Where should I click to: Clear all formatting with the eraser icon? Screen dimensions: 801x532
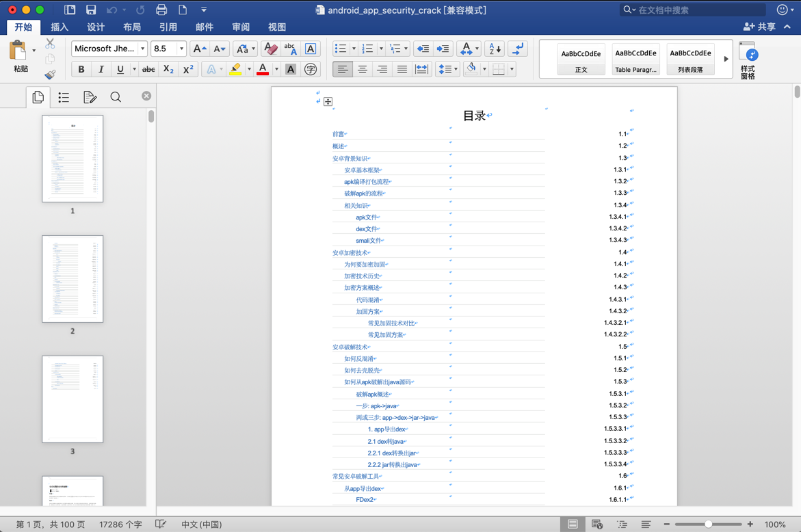(270, 49)
